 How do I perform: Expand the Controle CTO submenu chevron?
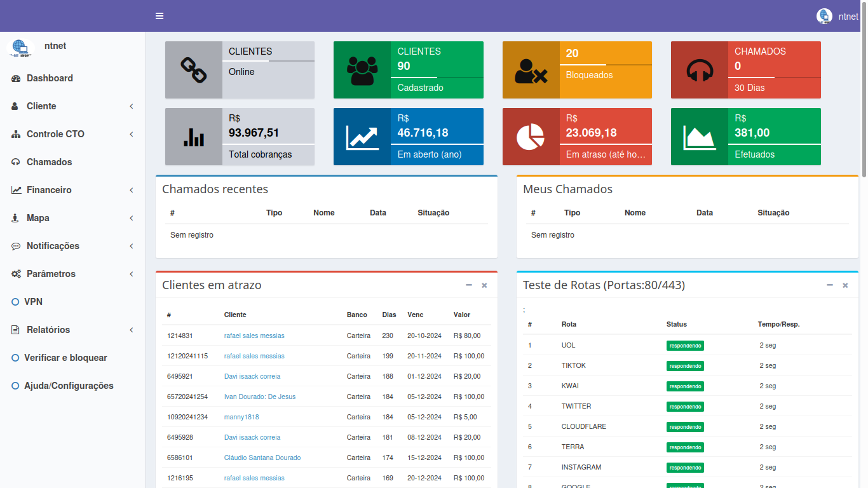tap(132, 134)
